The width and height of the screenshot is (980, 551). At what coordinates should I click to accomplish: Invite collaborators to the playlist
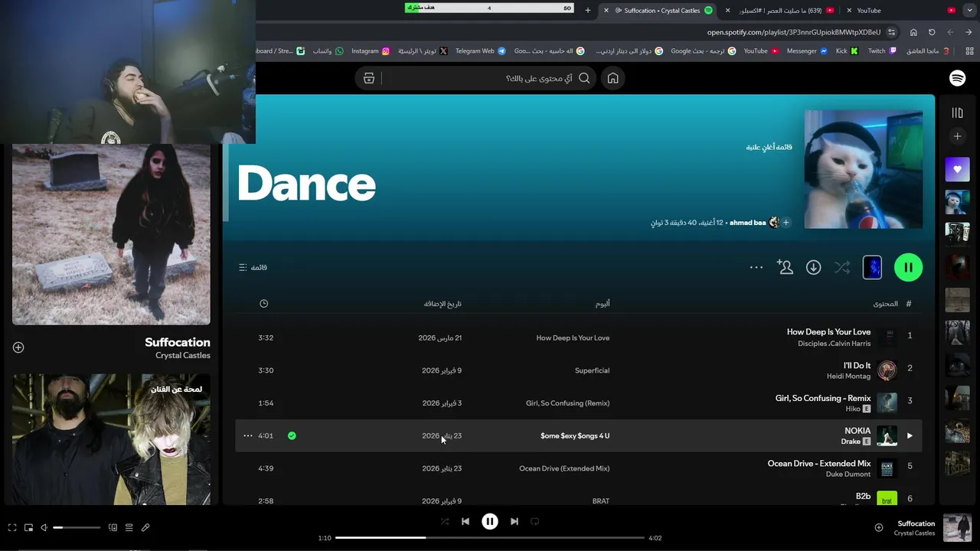pos(785,267)
